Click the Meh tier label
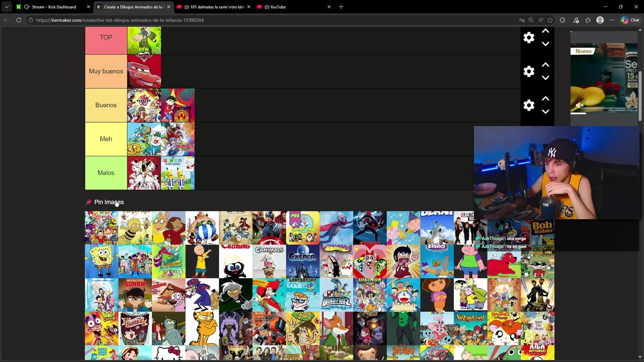 point(106,139)
